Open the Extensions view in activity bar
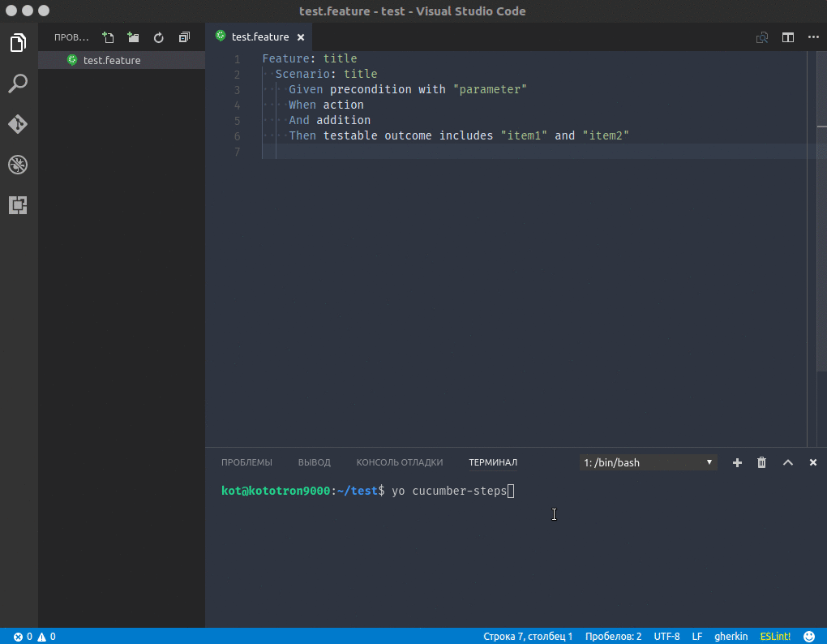This screenshot has width=827, height=644. tap(18, 205)
